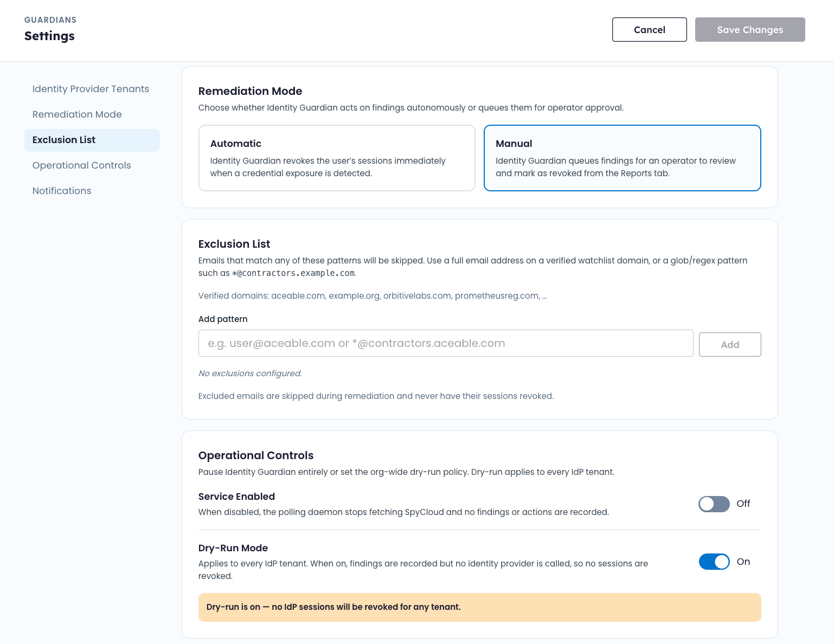
Task: Open Operational Controls sidebar item
Action: [82, 165]
